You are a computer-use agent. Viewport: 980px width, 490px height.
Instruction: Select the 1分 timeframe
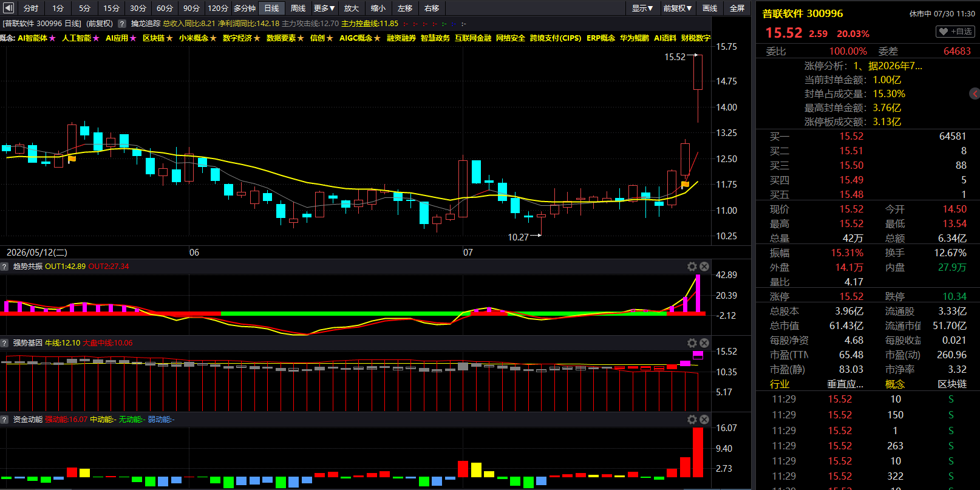point(58,8)
